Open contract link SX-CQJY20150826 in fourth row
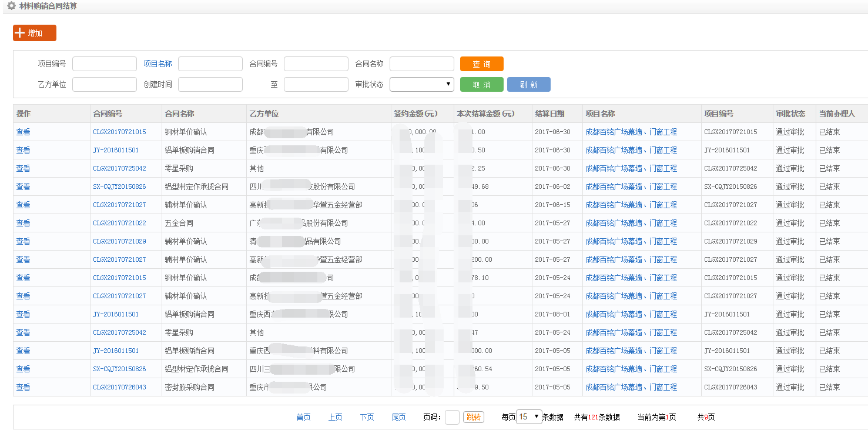This screenshot has width=868, height=430. [119, 187]
